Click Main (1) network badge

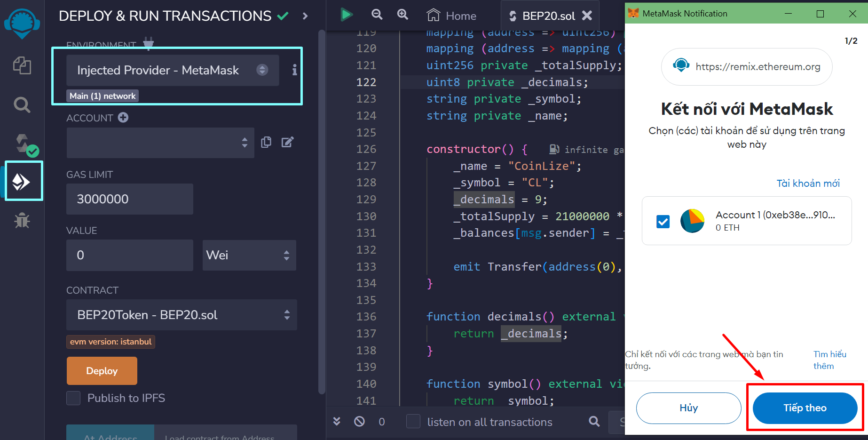coord(103,96)
